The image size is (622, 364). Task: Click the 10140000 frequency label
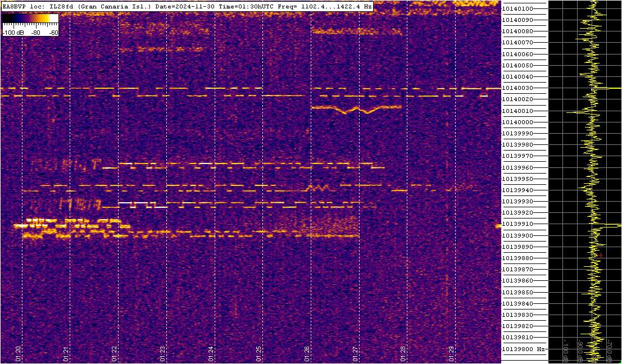point(517,122)
